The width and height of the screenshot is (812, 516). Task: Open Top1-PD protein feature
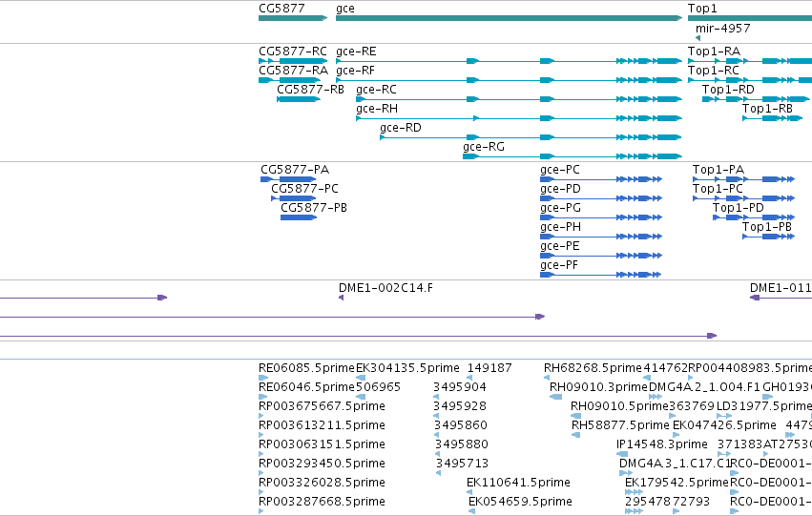754,217
